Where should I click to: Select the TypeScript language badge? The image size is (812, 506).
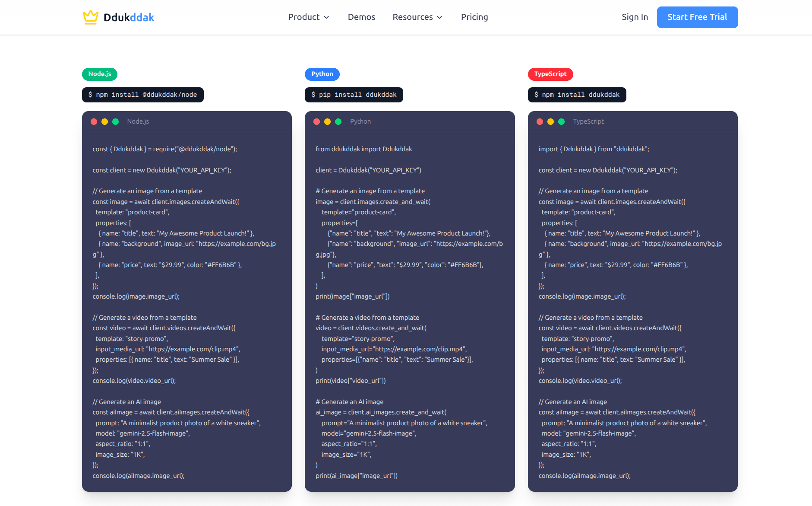pyautogui.click(x=550, y=74)
